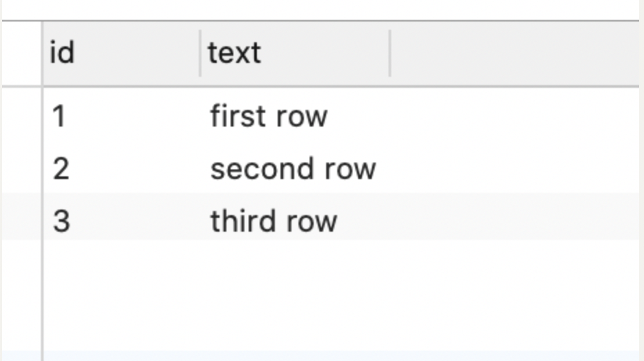Click the "text" column header

295,53
